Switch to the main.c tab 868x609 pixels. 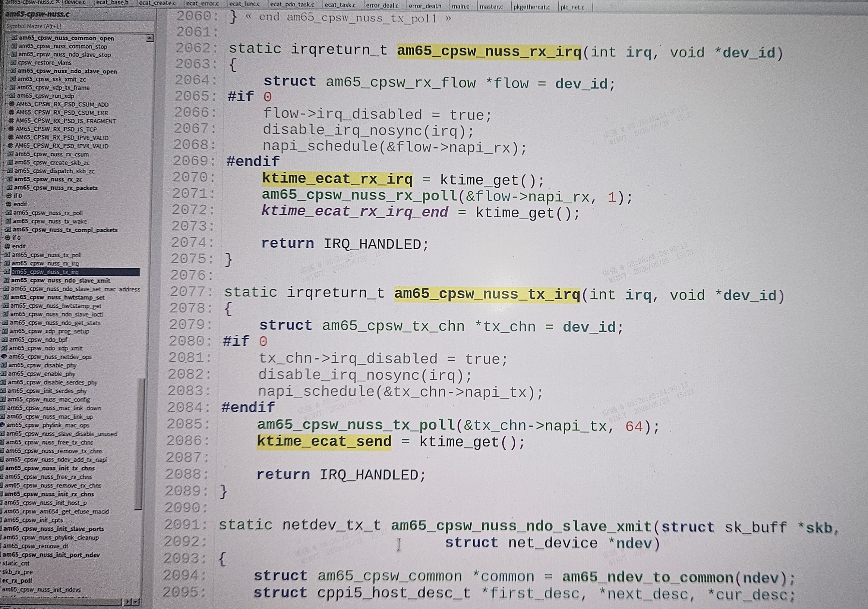(x=460, y=6)
